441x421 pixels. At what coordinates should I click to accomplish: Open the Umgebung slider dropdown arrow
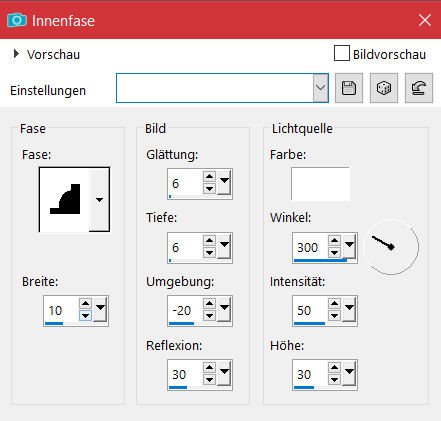(224, 308)
